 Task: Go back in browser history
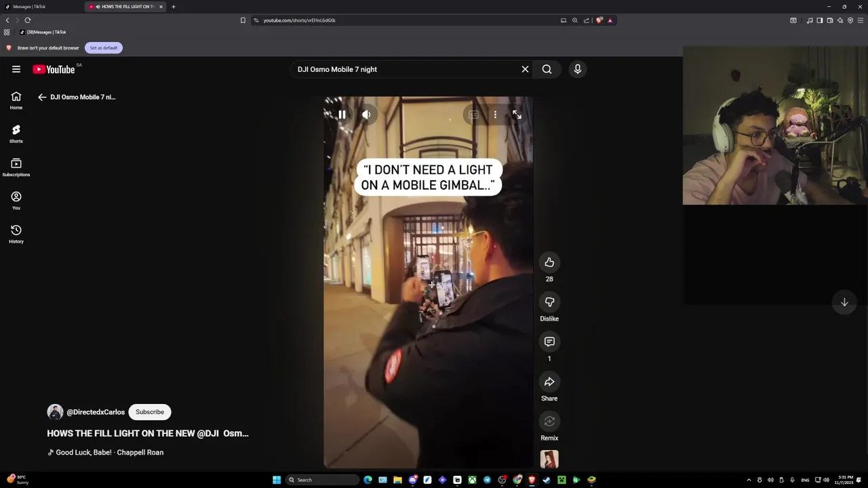coord(7,20)
